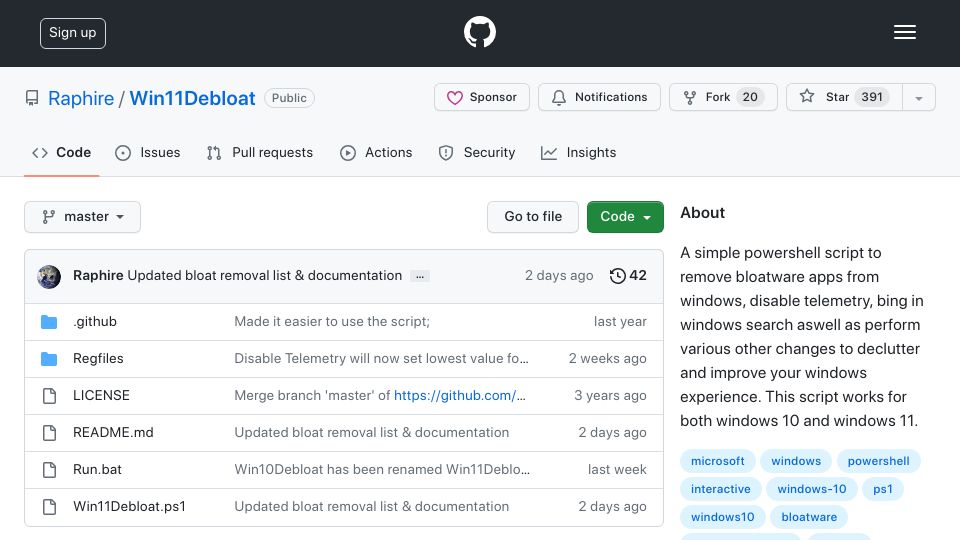
Task: Open the star list dropdown arrow
Action: click(918, 97)
